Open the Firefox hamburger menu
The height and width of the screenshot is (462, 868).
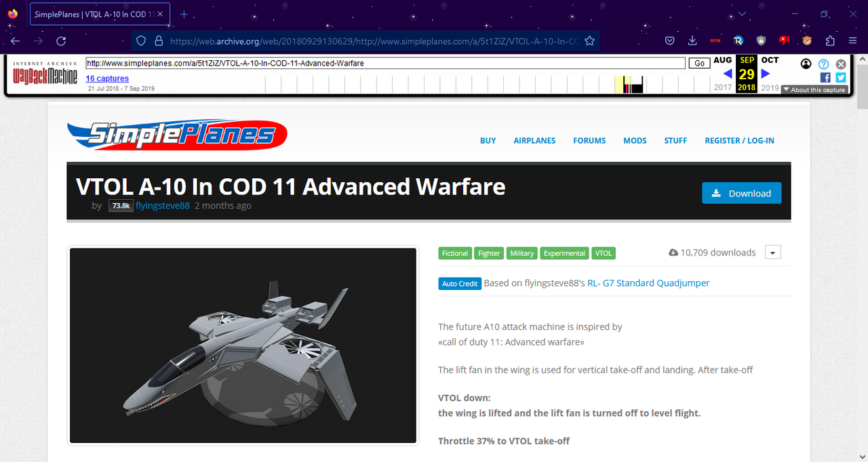852,41
